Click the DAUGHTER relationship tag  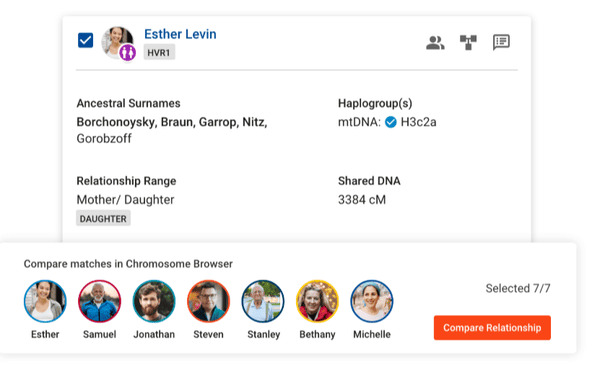point(103,218)
